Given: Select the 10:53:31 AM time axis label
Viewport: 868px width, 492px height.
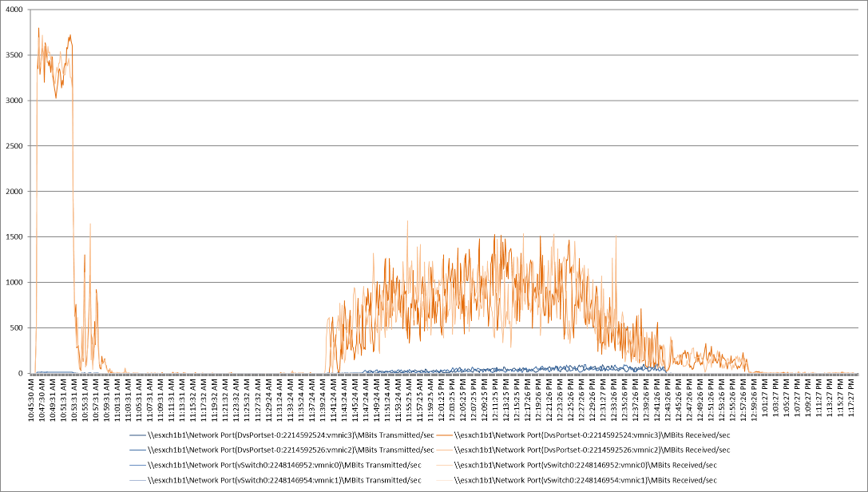Looking at the screenshot, I should pyautogui.click(x=74, y=398).
